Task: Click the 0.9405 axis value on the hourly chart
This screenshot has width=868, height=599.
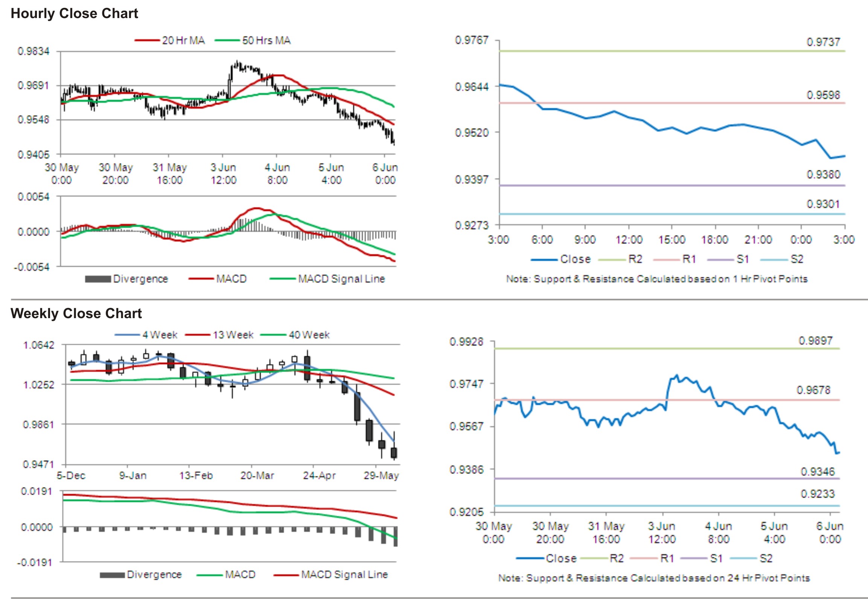Action: [34, 154]
